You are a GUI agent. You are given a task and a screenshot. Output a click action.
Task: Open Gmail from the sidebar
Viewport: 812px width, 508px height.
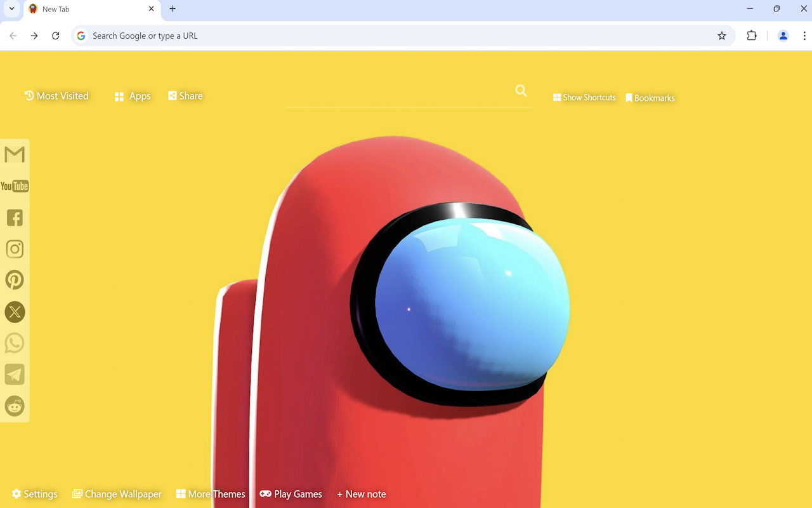click(15, 154)
